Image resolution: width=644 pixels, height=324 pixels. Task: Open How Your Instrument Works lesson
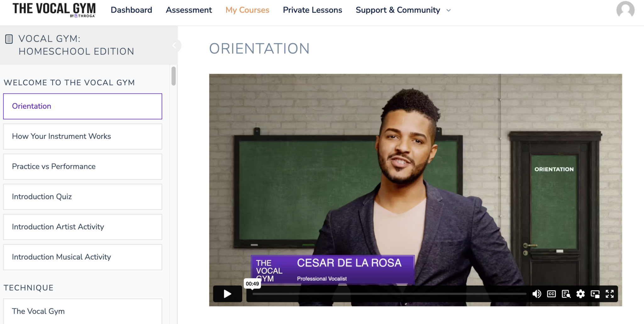pos(83,136)
